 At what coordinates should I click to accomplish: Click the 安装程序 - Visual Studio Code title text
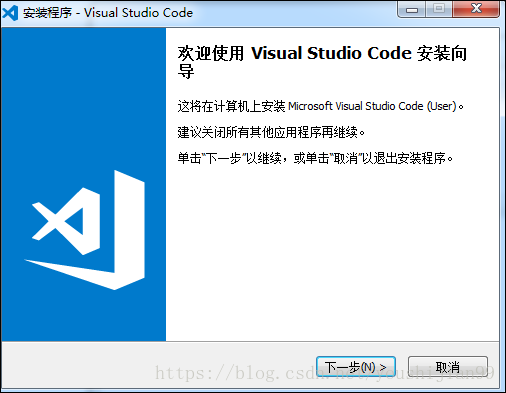108,13
